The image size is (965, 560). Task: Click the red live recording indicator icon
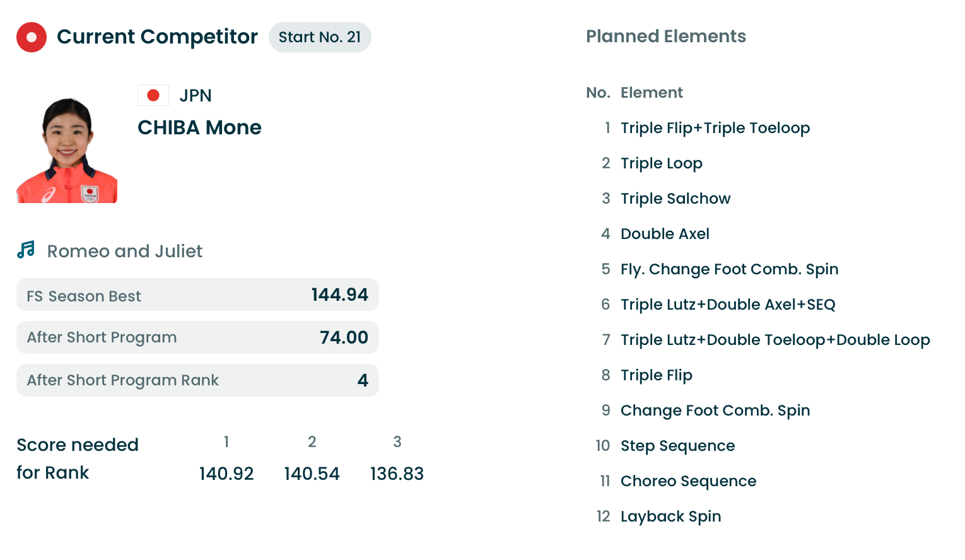(x=32, y=37)
